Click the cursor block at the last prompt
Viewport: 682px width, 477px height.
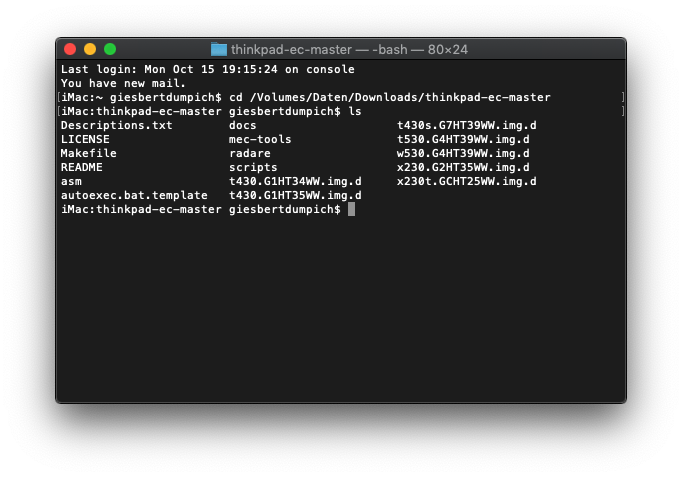pos(352,209)
